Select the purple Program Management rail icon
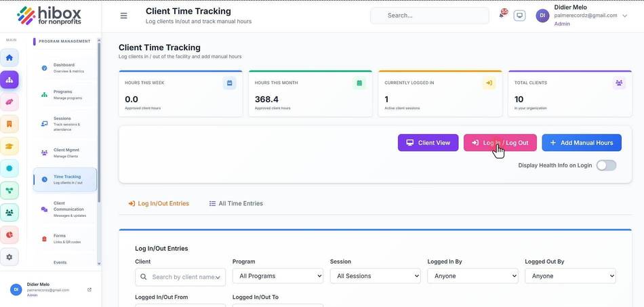This screenshot has width=644, height=307. coord(9,79)
